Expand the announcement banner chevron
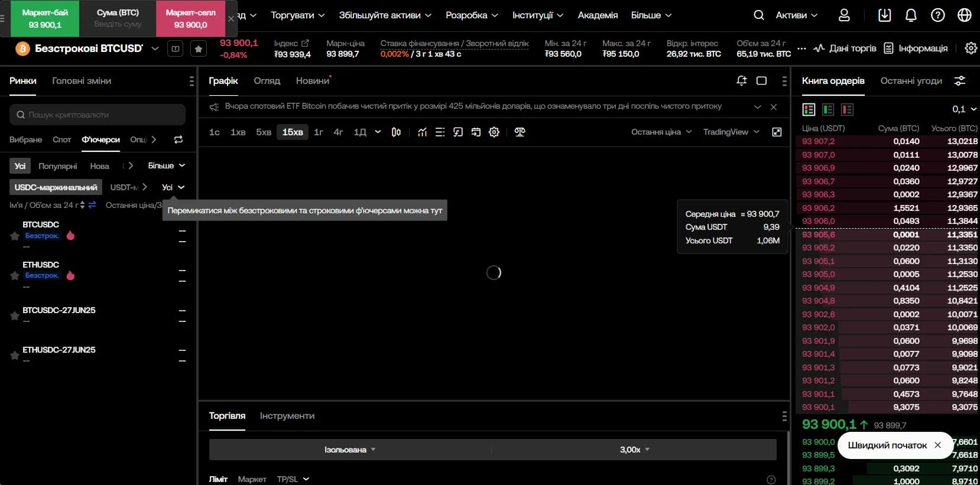980x485 pixels. pos(758,107)
